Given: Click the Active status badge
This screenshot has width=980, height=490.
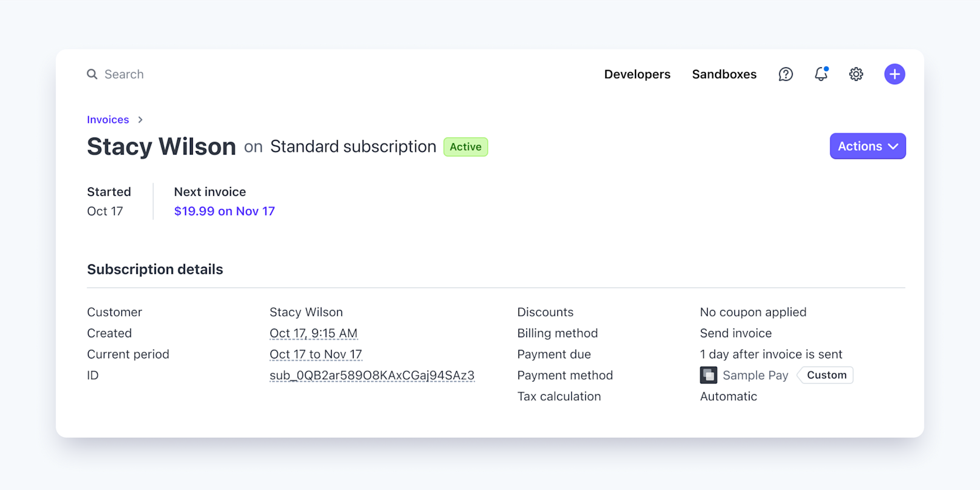Looking at the screenshot, I should pyautogui.click(x=465, y=147).
